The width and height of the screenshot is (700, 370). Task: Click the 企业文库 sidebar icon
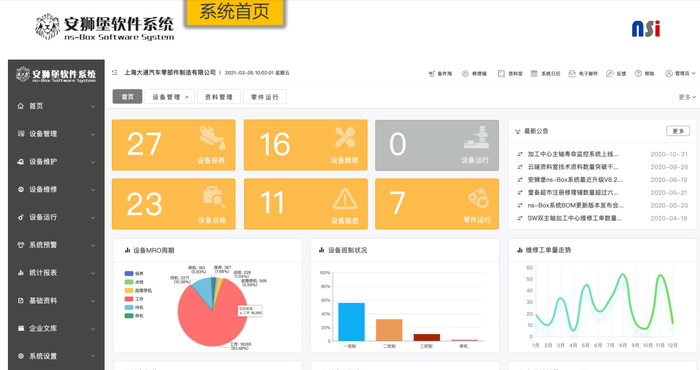pos(21,328)
